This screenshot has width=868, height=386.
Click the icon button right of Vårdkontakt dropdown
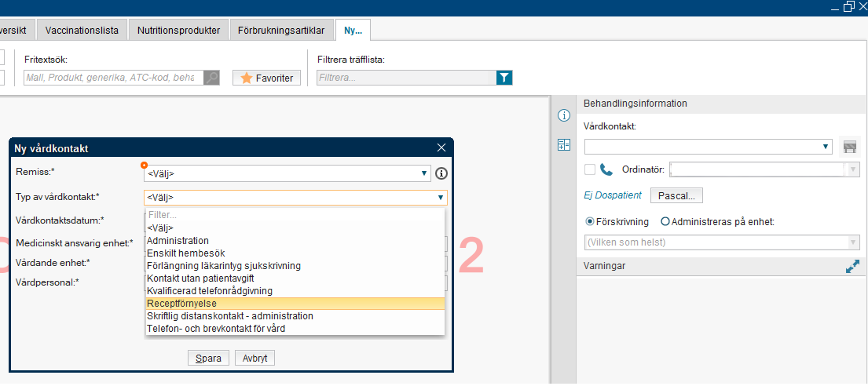[x=849, y=147]
